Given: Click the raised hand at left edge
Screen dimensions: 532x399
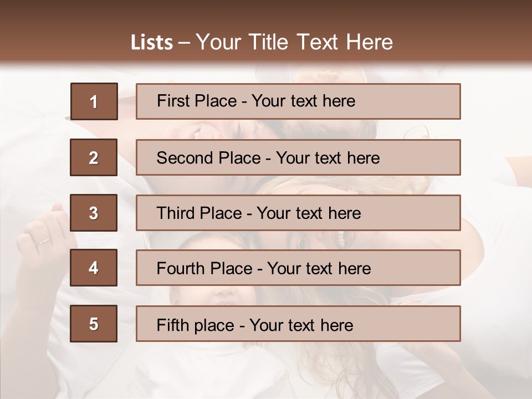Looking at the screenshot, I should click(x=39, y=233).
